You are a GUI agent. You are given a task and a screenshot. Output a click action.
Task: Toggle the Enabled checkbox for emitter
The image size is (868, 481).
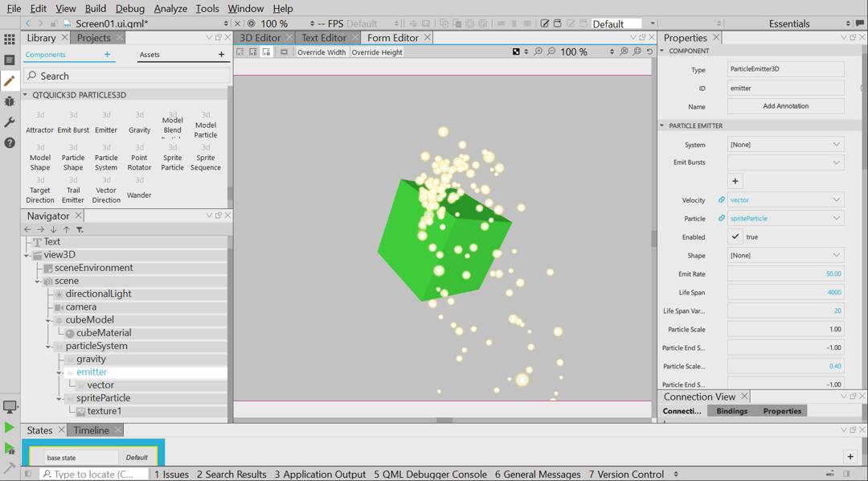click(x=735, y=237)
